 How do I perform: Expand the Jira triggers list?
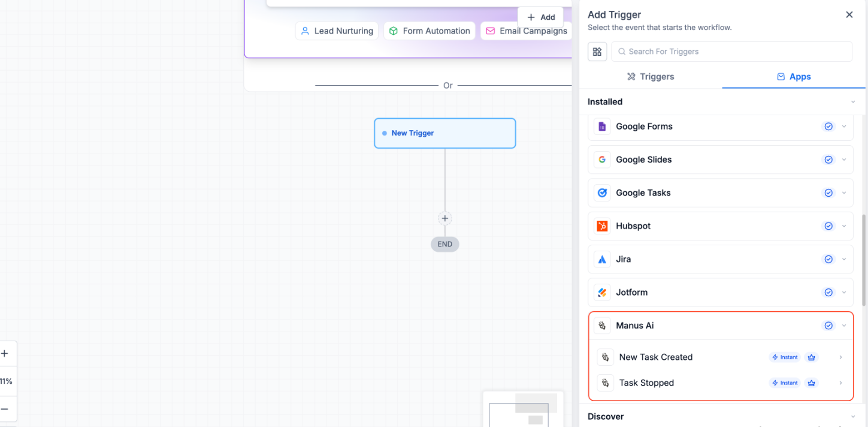click(844, 260)
